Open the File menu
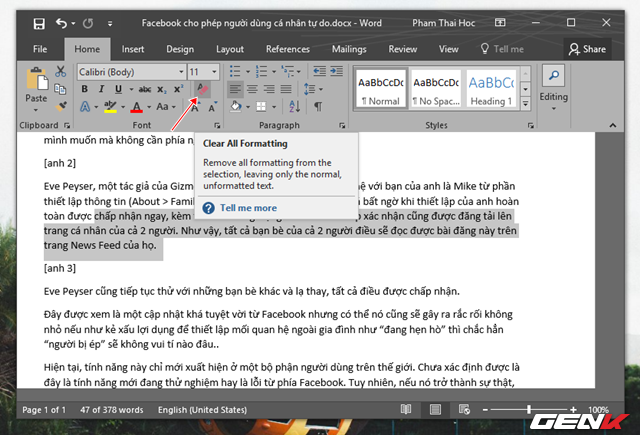640x435 pixels. [x=40, y=49]
